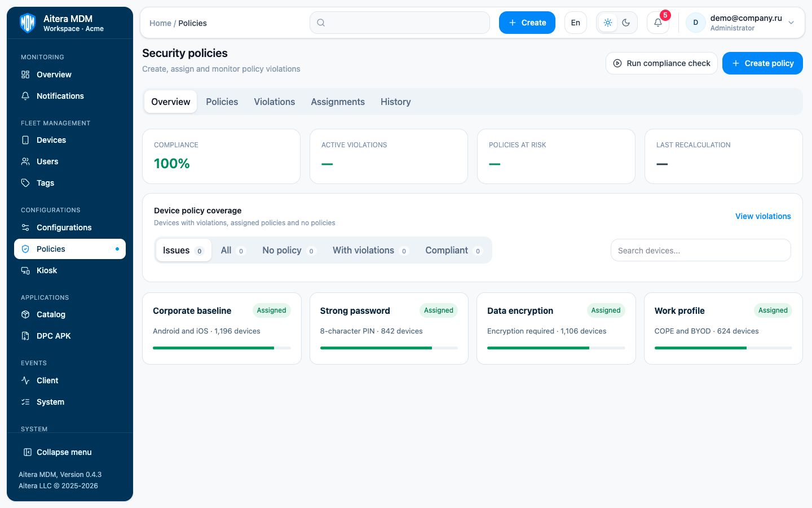812x508 pixels.
Task: Open Configurations in the sidebar
Action: point(70,227)
